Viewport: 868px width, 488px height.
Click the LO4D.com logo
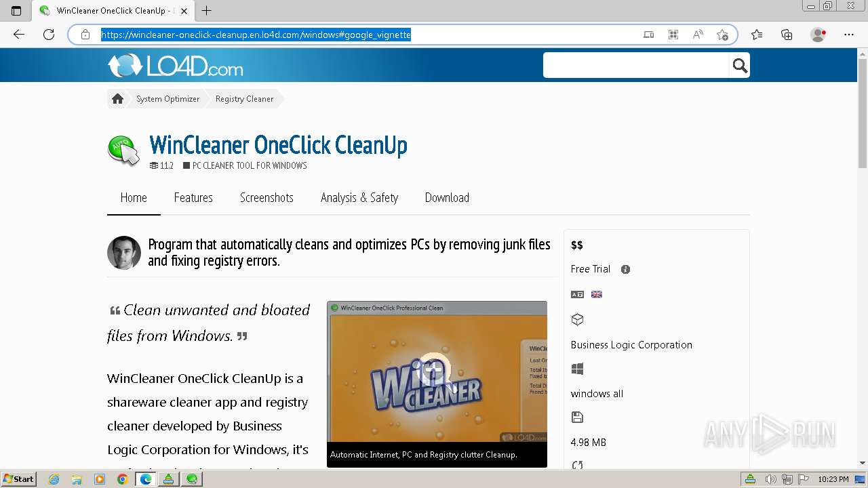pos(175,66)
